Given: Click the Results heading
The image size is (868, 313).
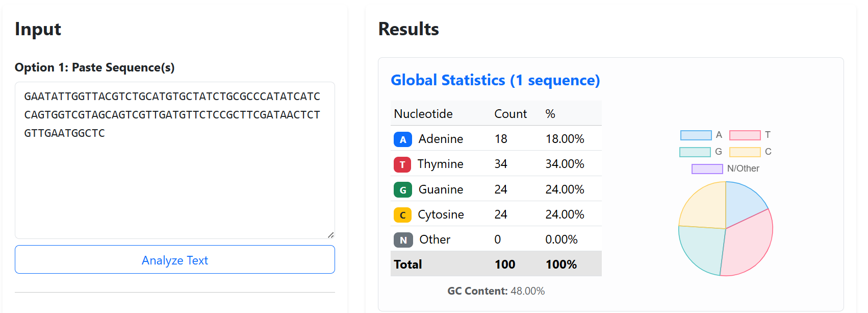Looking at the screenshot, I should [x=409, y=29].
